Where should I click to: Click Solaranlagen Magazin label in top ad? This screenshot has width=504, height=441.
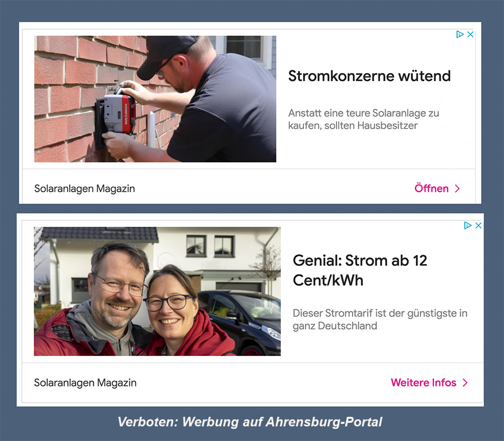(x=85, y=188)
